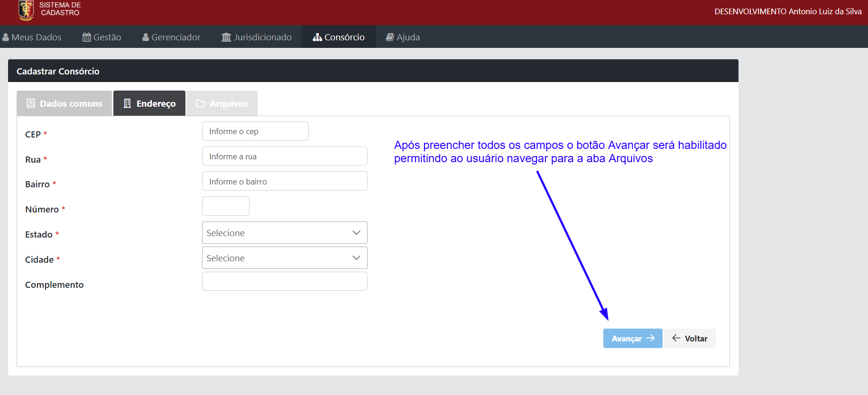868x395 pixels.
Task: Click the Bairro field label
Action: click(x=37, y=184)
